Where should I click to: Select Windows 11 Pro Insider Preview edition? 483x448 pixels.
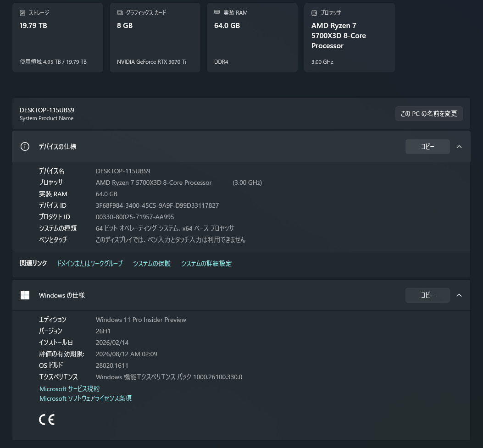[141, 320]
